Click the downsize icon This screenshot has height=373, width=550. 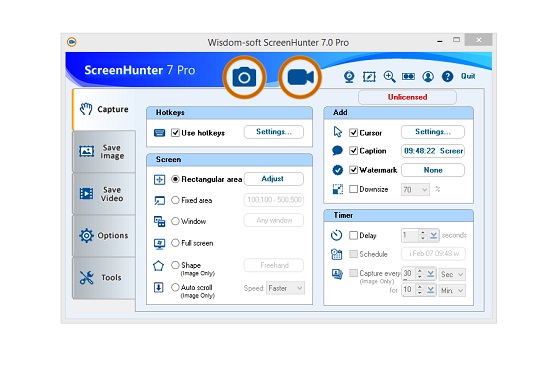[337, 189]
